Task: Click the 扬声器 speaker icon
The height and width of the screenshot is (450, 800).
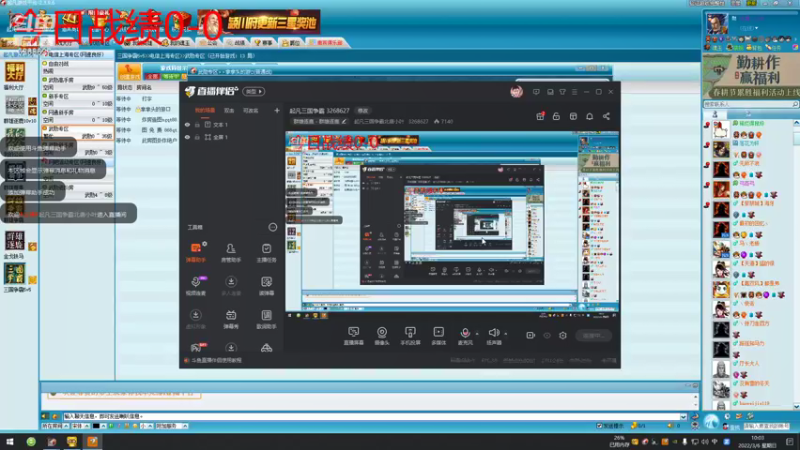Action: click(493, 333)
